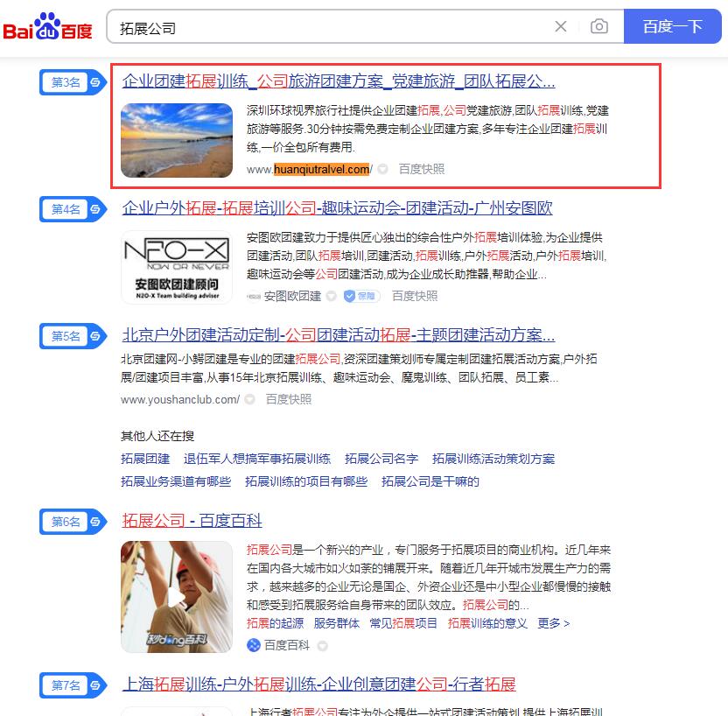Open 百度快照 for 安图欧团建 result

click(x=415, y=296)
